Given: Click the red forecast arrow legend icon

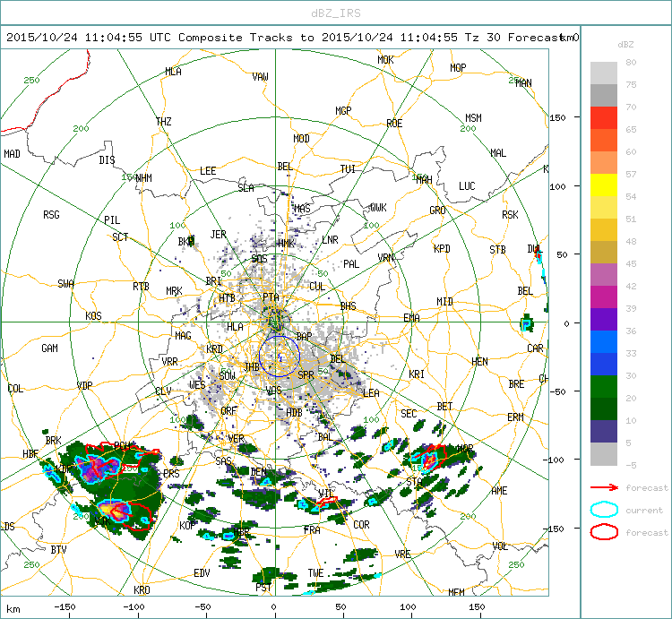Looking at the screenshot, I should pyautogui.click(x=604, y=487).
